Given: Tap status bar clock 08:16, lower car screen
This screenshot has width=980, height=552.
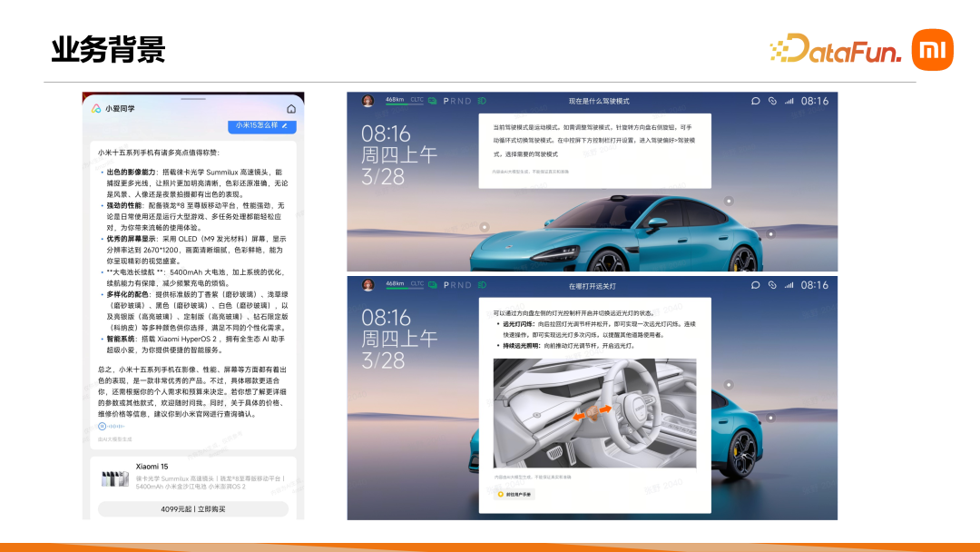Looking at the screenshot, I should pyautogui.click(x=815, y=284).
